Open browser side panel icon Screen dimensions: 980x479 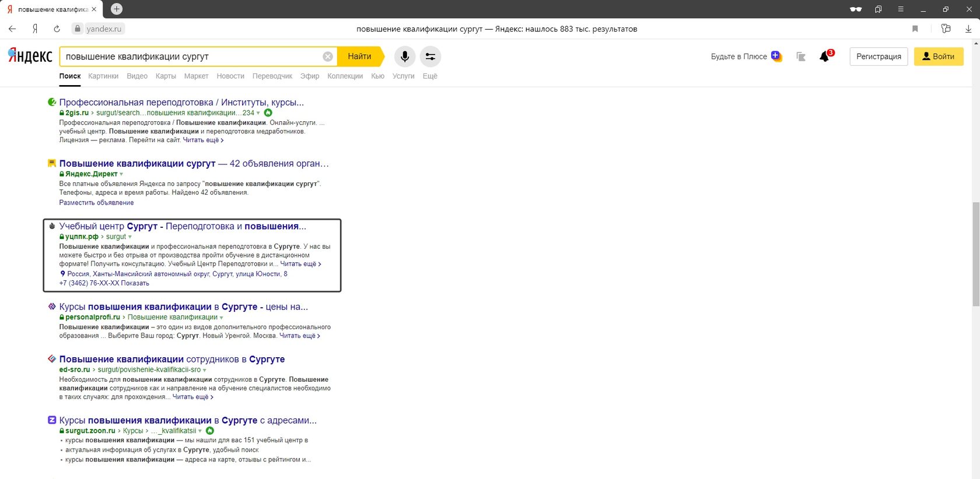(x=946, y=29)
